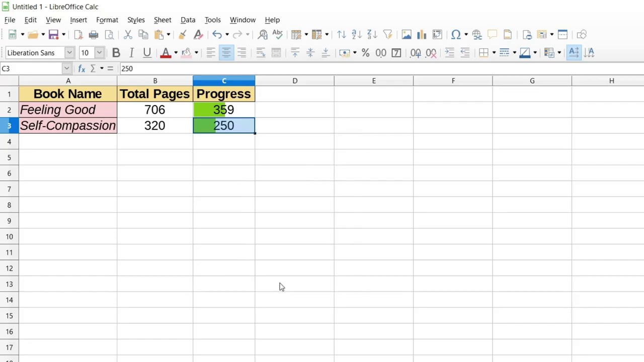Select cell containing Feeling Good

(x=68, y=110)
